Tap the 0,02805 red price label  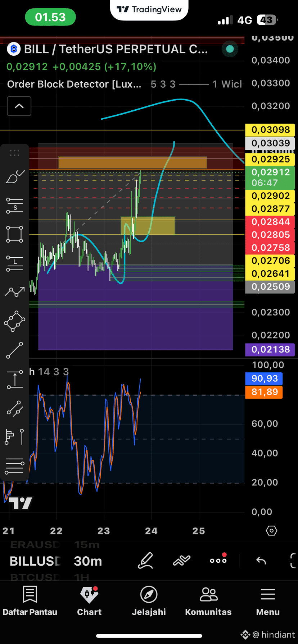tap(270, 235)
